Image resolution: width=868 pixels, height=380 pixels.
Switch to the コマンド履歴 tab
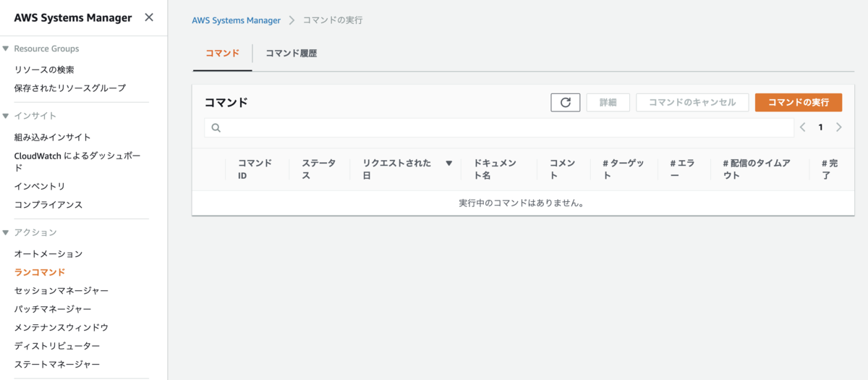[291, 54]
